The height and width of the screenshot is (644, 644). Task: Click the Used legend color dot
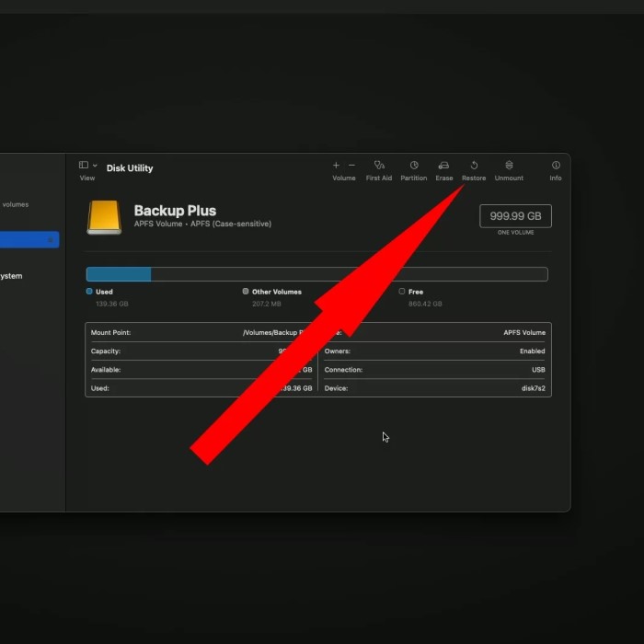pyautogui.click(x=89, y=292)
